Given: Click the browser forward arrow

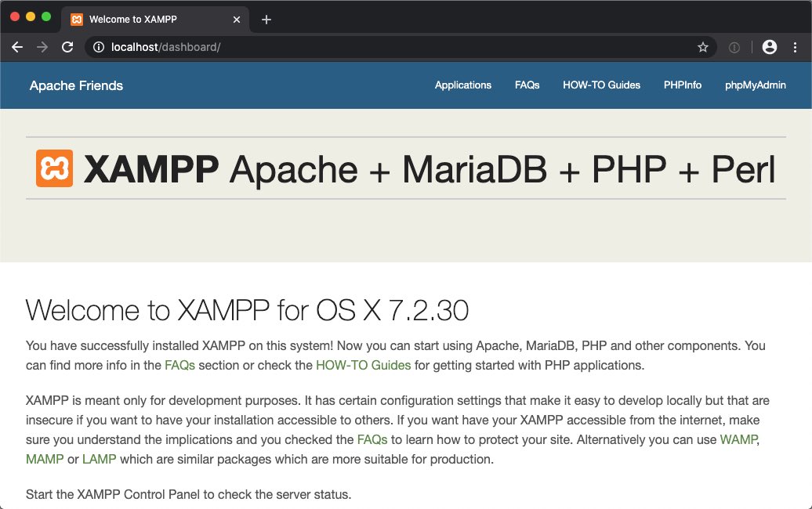Looking at the screenshot, I should (x=42, y=47).
